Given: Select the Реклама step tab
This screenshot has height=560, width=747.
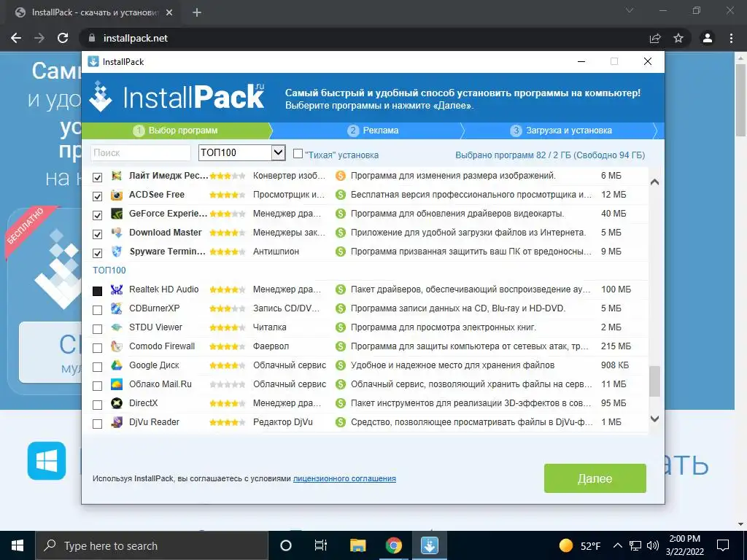Looking at the screenshot, I should click(373, 131).
